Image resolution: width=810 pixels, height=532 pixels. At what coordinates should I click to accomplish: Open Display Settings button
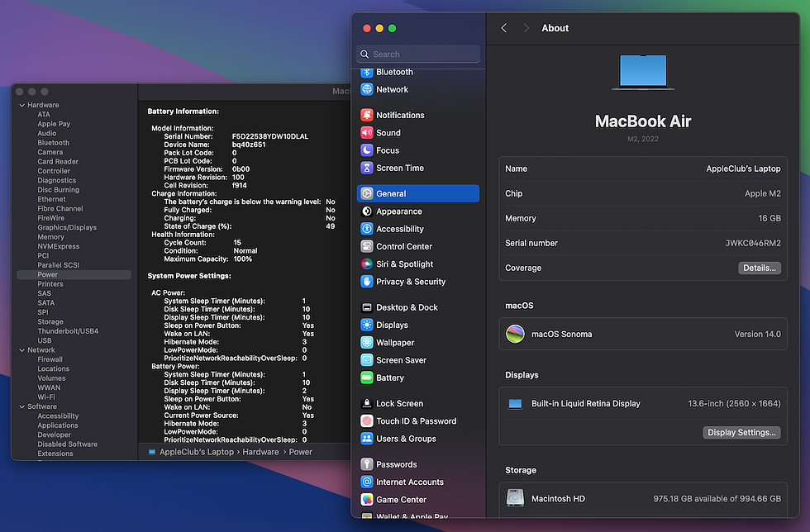(x=741, y=432)
